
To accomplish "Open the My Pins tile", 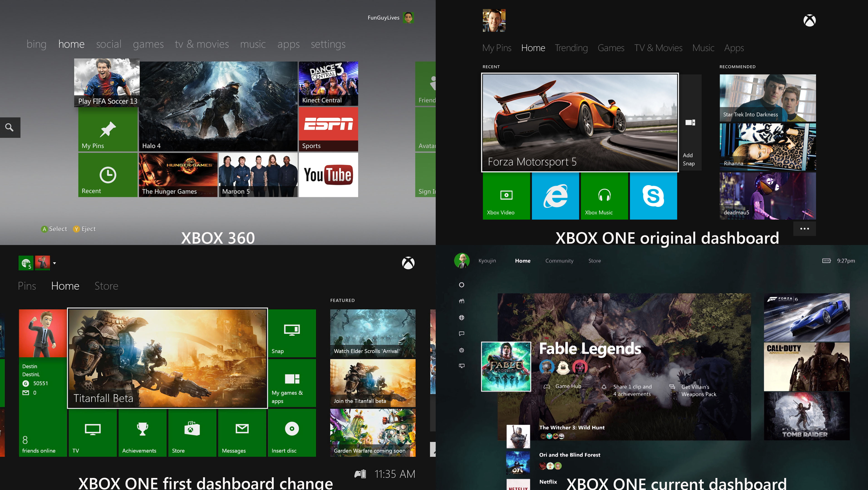I will click(x=108, y=130).
